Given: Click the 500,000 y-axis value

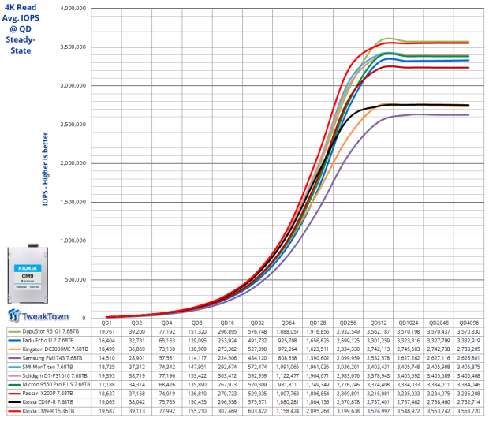Looking at the screenshot, I should point(75,280).
